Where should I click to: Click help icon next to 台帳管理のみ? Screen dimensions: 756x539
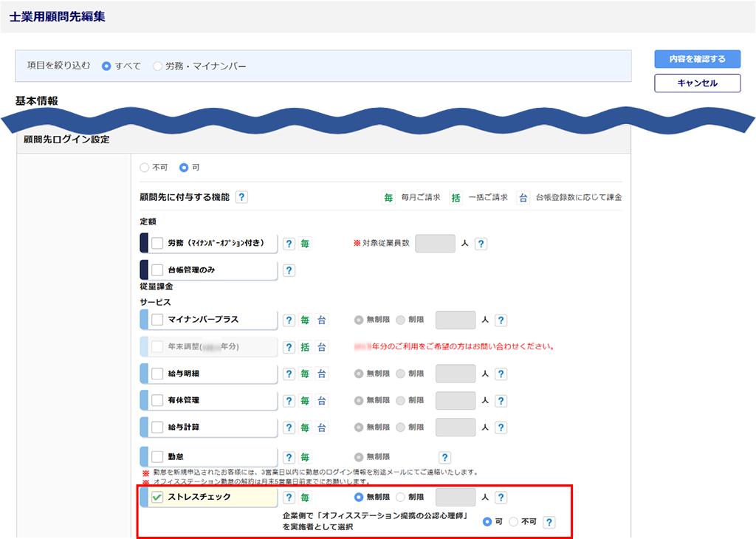click(289, 270)
